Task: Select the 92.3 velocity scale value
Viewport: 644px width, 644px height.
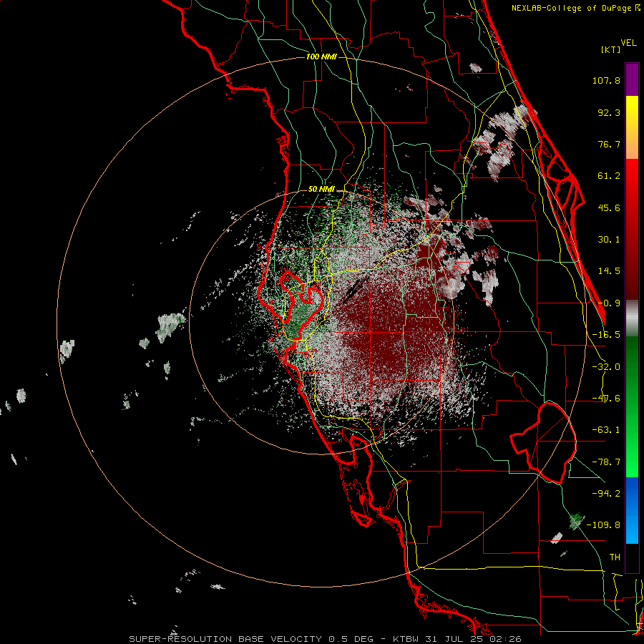Action: pos(609,112)
